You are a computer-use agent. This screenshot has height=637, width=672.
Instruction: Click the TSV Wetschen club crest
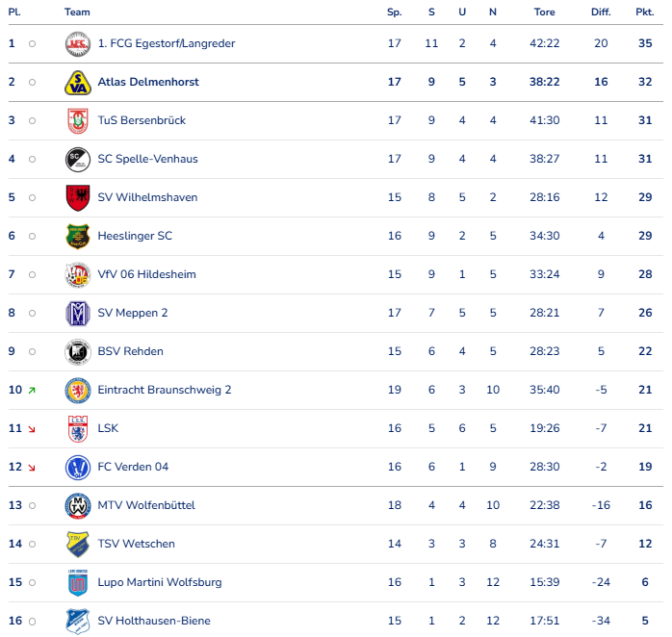pos(77,544)
